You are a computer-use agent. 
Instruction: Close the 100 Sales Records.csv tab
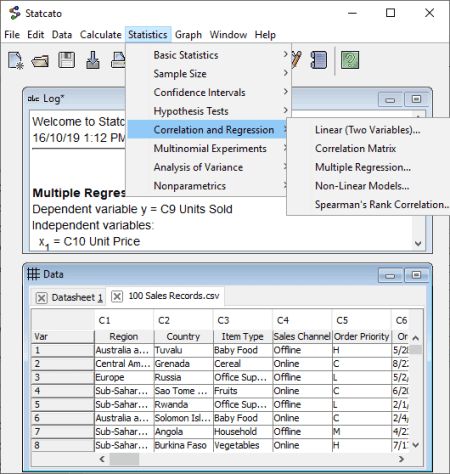117,296
